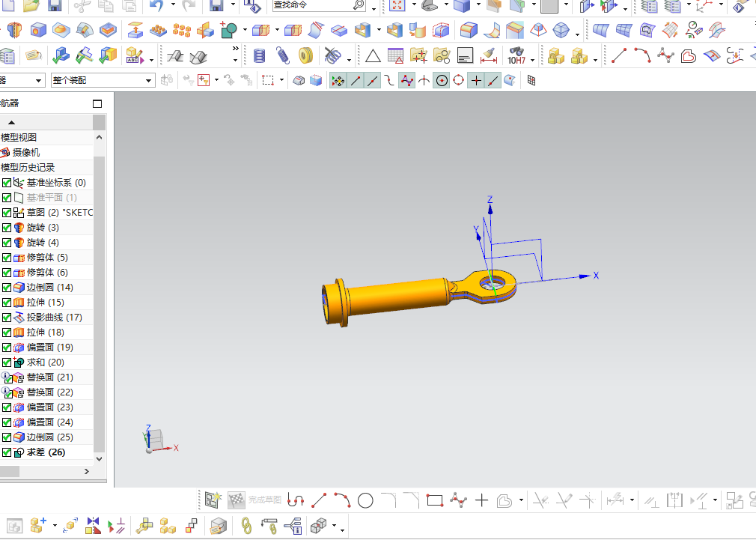The image size is (756, 540).
Task: Click the Undo arrow icon
Action: click(x=156, y=5)
